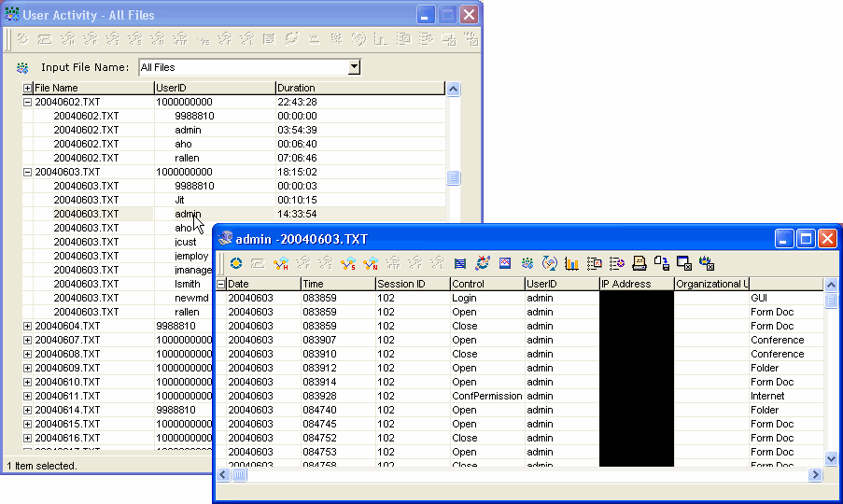Click the blue lined list icon in admin toolbar
843x504 pixels.
pyautogui.click(x=460, y=263)
